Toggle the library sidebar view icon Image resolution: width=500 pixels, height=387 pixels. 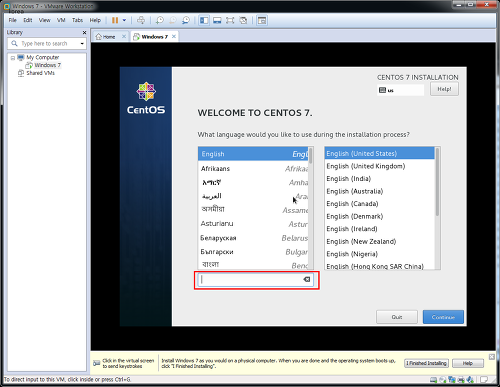204,20
